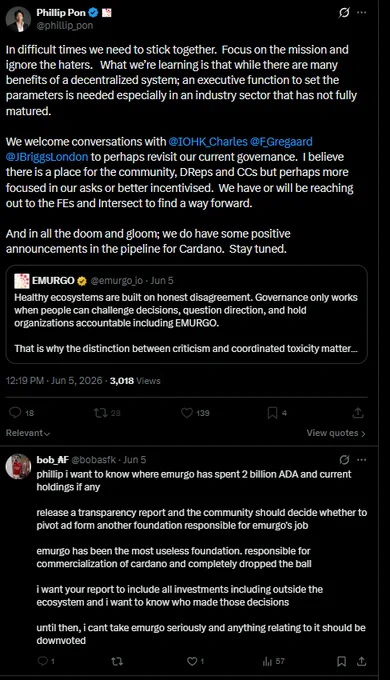Bookmark bob_AF's reply
This screenshot has height=680, width=390.
pos(341,661)
